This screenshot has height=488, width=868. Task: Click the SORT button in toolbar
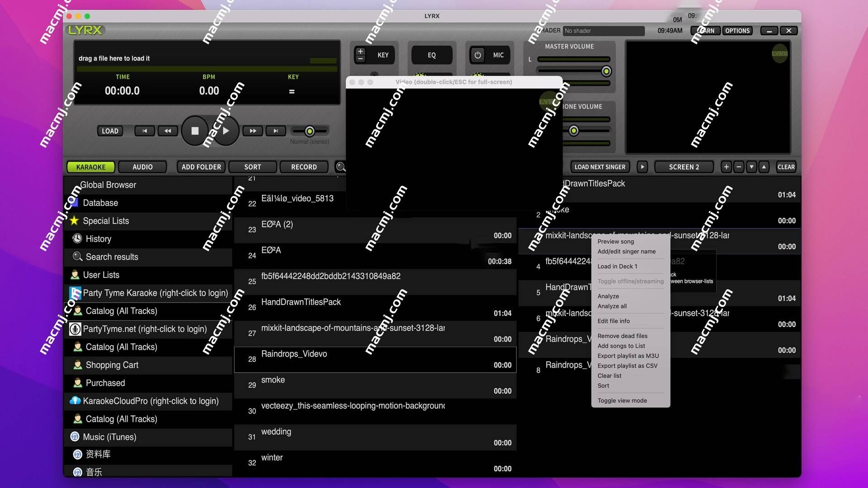pos(252,166)
